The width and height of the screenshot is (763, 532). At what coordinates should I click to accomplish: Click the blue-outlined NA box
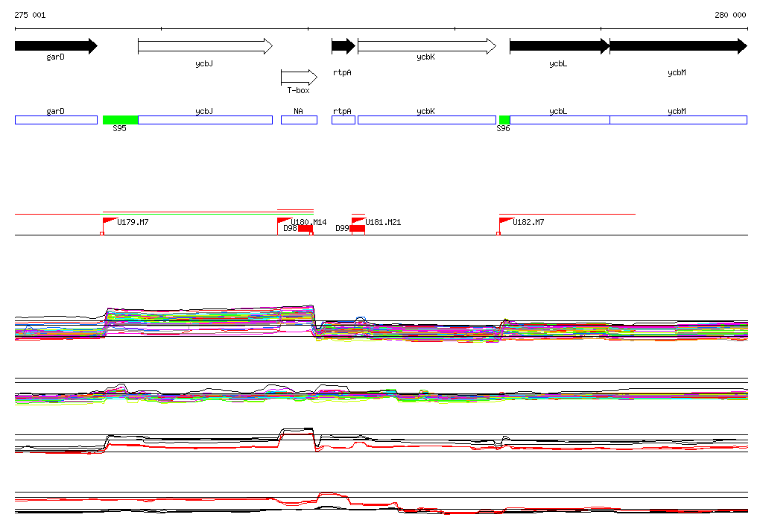[x=300, y=120]
